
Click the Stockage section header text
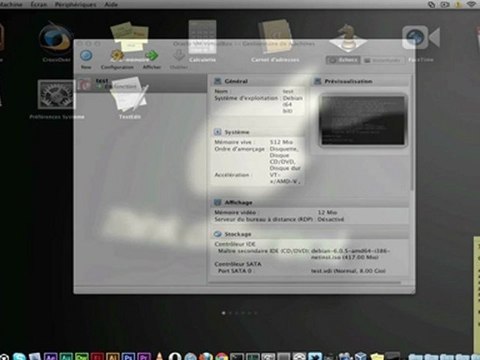238,234
